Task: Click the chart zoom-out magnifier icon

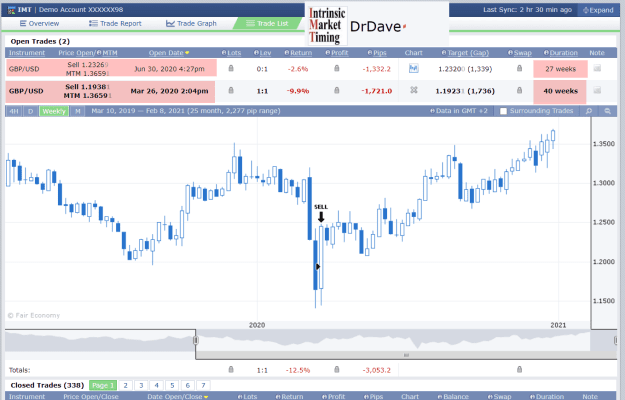Action: coord(607,111)
